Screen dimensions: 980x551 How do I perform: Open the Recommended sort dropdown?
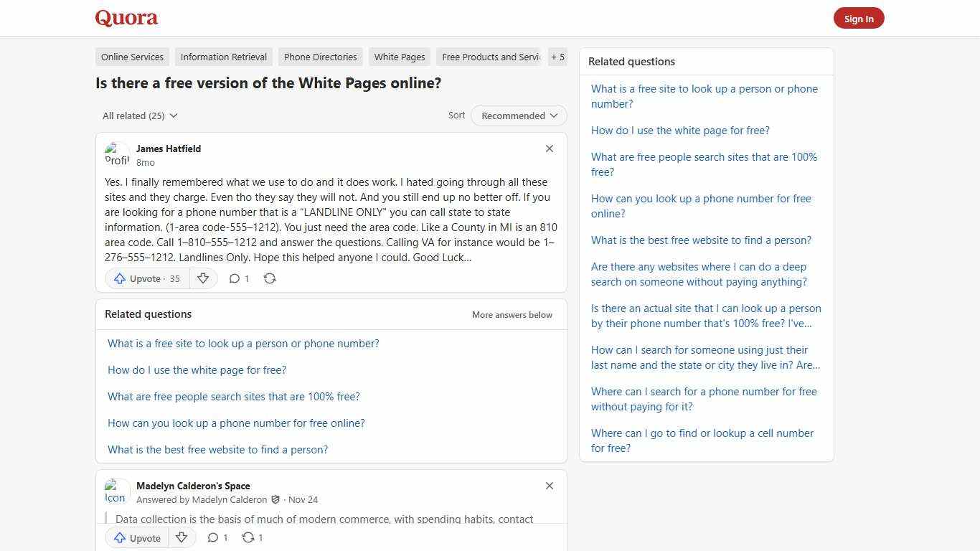(x=518, y=116)
